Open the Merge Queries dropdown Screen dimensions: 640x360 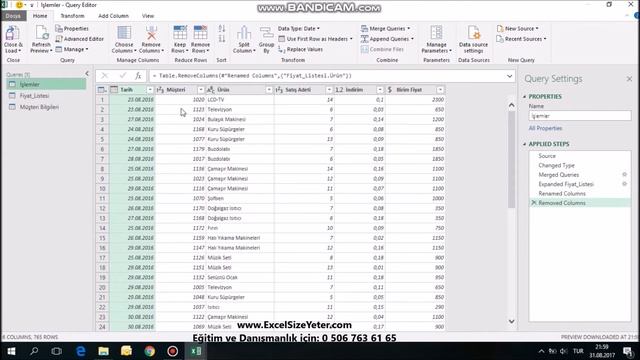[x=386, y=29]
